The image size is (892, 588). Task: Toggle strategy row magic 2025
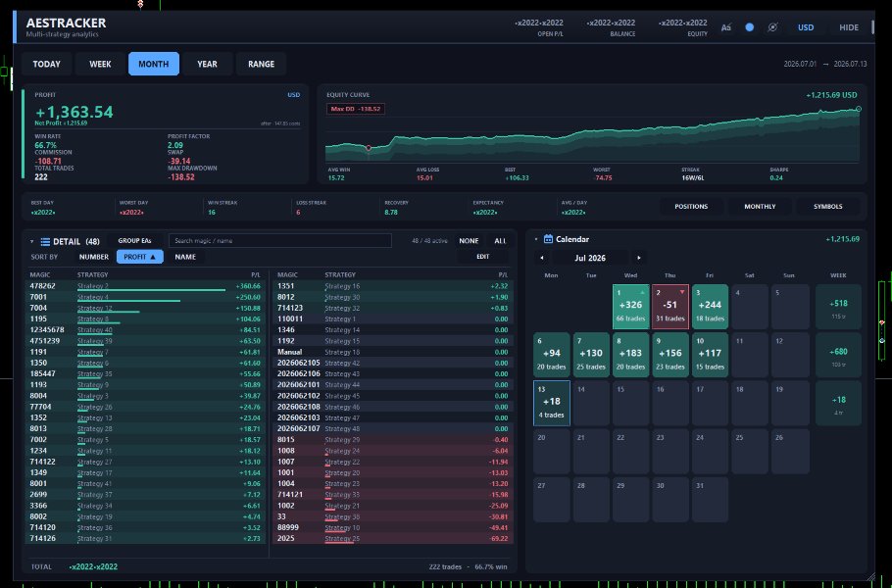coord(392,538)
